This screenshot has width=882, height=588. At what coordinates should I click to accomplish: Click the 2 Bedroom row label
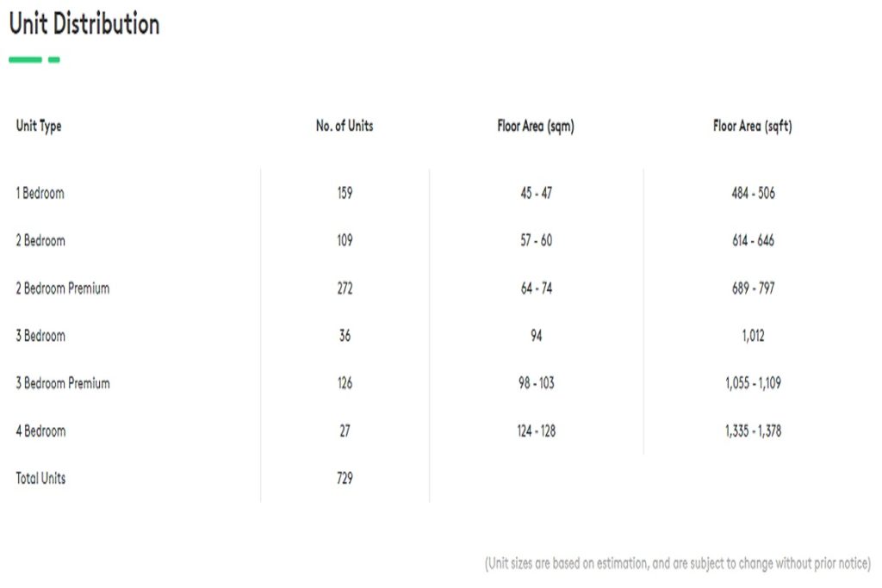pos(40,240)
